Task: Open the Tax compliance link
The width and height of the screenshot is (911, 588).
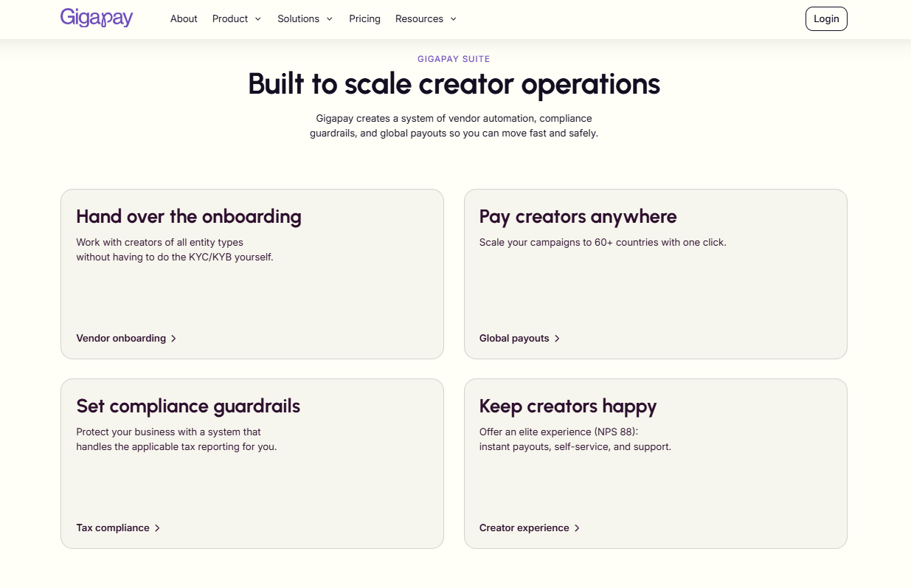Action: (x=118, y=528)
